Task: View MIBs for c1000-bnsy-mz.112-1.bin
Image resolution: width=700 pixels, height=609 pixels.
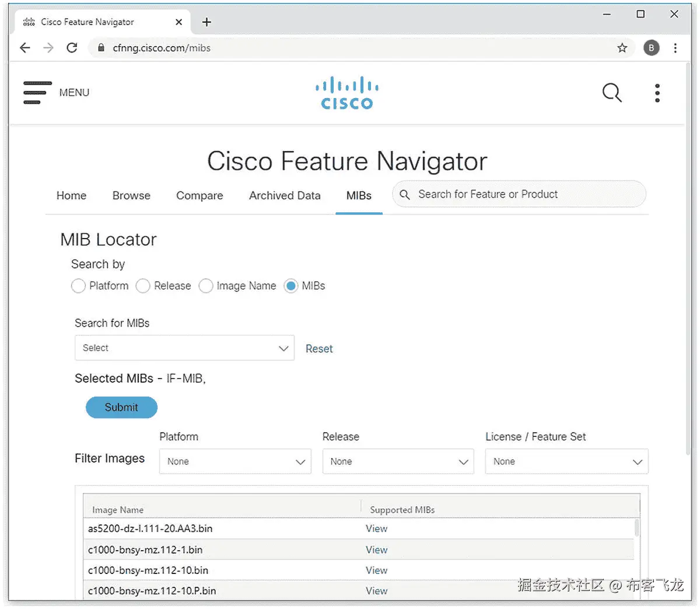Action: [x=376, y=549]
